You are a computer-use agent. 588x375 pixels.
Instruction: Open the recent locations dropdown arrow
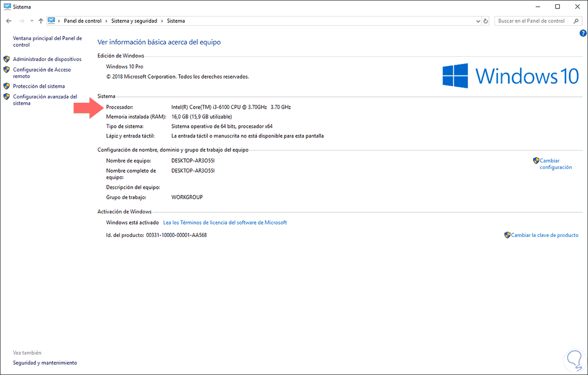tap(32, 21)
